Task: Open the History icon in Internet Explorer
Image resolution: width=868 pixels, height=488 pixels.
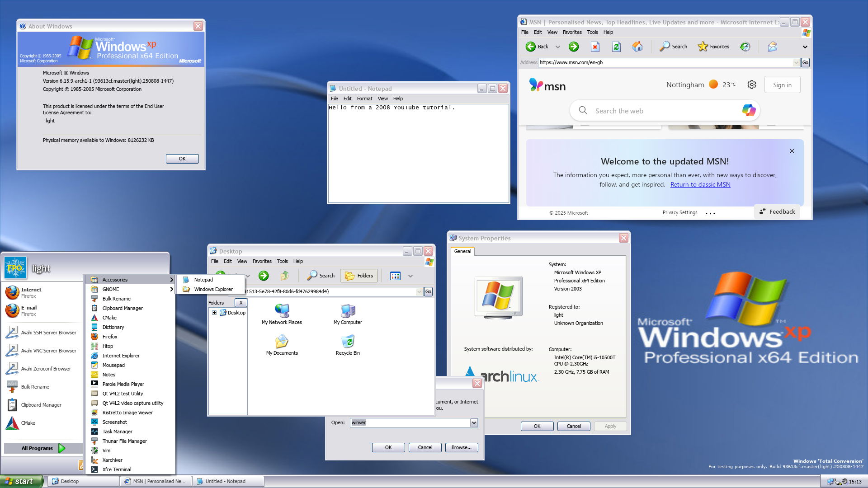Action: 745,47
